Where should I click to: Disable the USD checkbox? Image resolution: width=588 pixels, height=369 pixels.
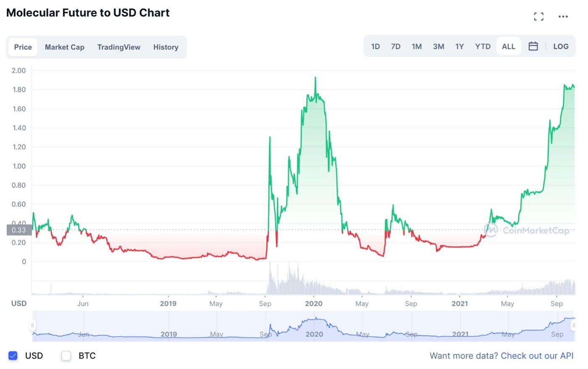13,356
